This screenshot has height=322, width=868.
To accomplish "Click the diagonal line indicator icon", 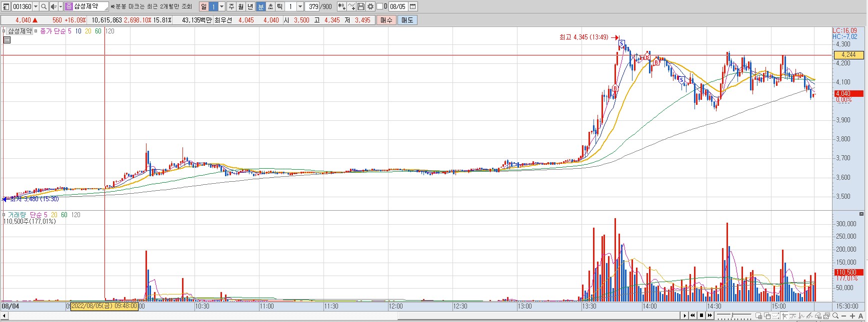I will tap(809, 316).
